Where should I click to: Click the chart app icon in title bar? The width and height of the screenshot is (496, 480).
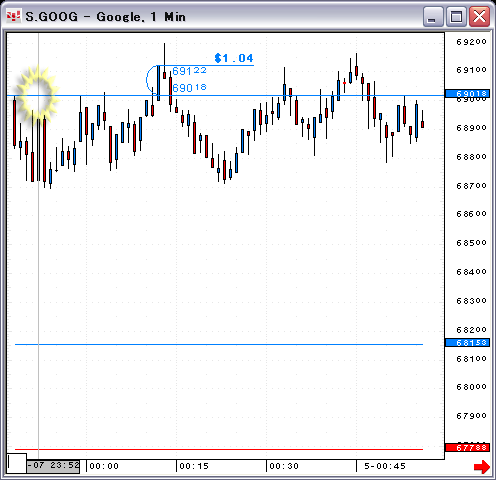(x=14, y=16)
